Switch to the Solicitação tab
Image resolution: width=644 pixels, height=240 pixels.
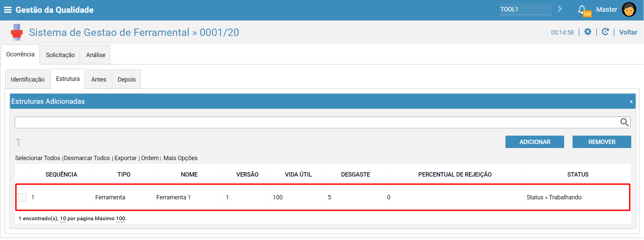point(60,55)
